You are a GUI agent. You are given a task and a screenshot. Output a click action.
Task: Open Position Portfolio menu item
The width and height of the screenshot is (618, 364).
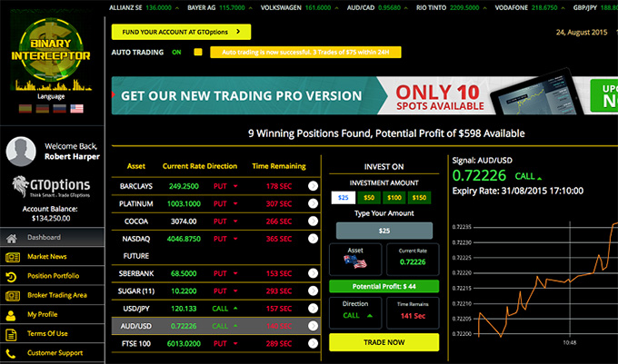click(x=52, y=276)
